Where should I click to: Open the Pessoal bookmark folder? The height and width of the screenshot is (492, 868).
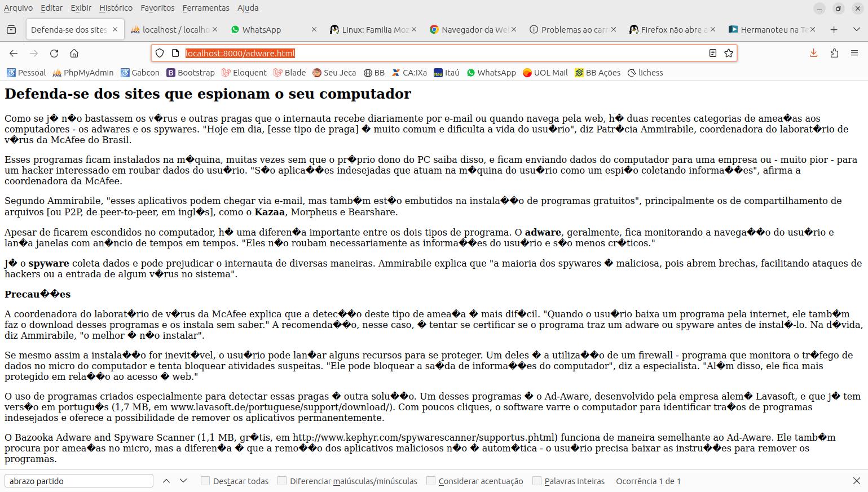coord(26,73)
